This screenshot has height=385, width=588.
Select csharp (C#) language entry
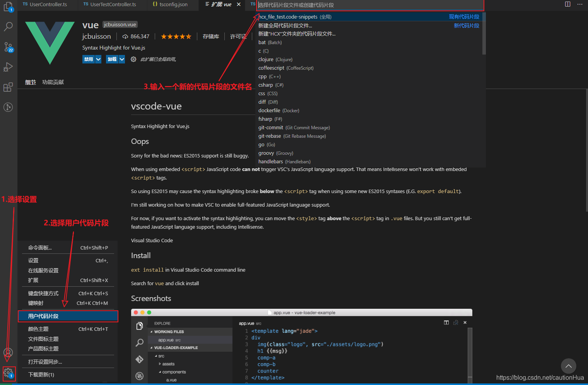[x=369, y=85]
